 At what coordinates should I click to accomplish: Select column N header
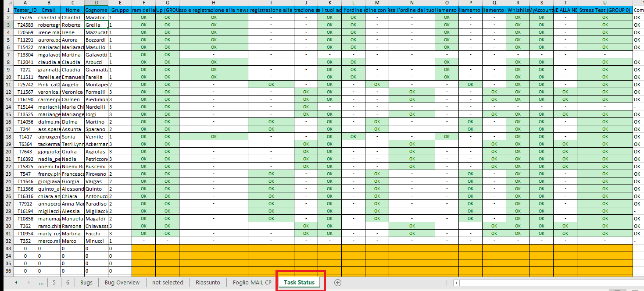tap(412, 3)
